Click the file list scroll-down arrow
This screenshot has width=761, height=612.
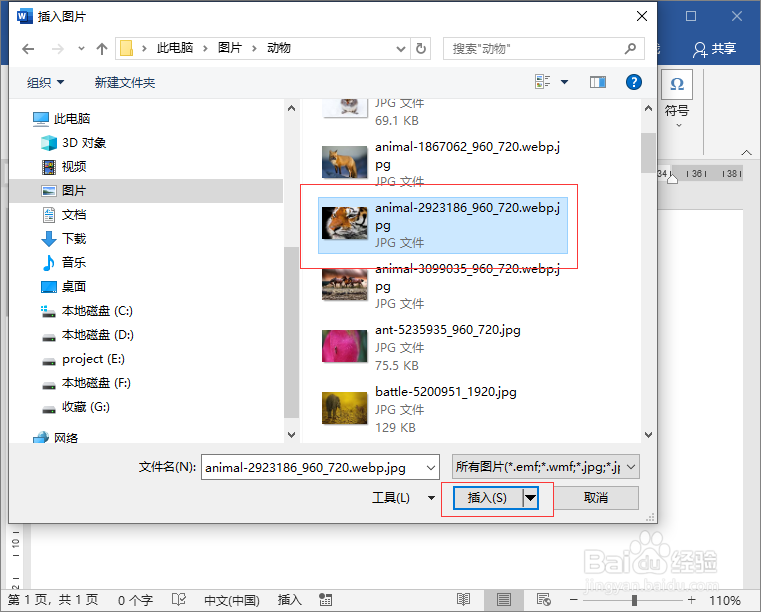coord(648,434)
